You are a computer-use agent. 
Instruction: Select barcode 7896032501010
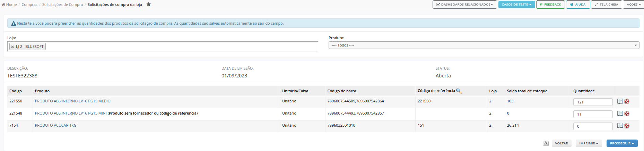[341, 125]
